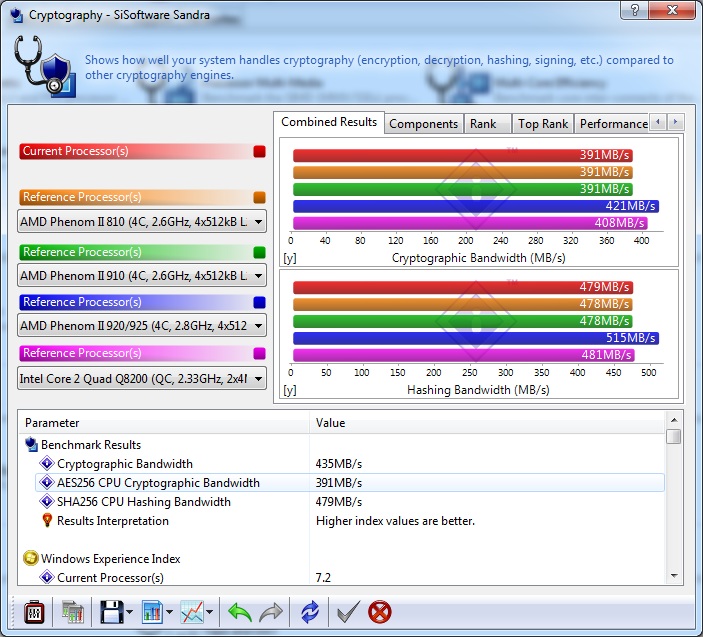The width and height of the screenshot is (703, 637).
Task: Click the 'Higher index values are better.' text
Action: [x=395, y=521]
